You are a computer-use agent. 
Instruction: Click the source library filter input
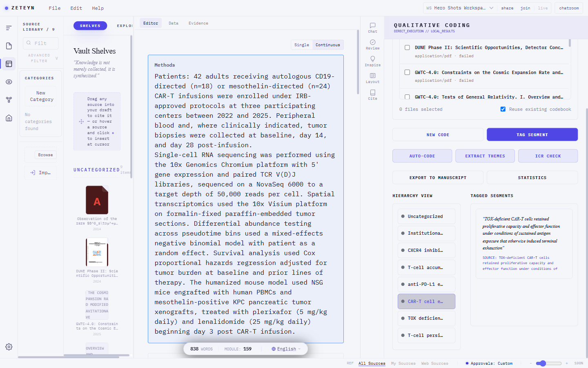pos(40,43)
